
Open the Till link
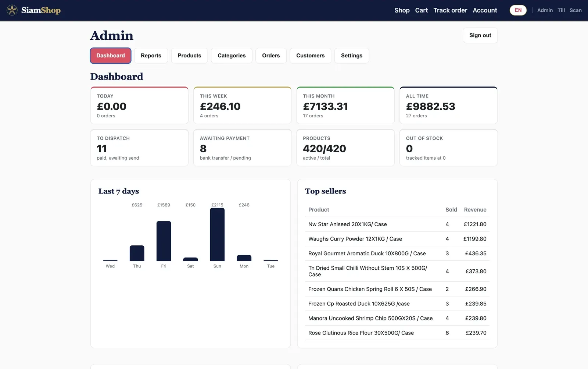click(561, 10)
